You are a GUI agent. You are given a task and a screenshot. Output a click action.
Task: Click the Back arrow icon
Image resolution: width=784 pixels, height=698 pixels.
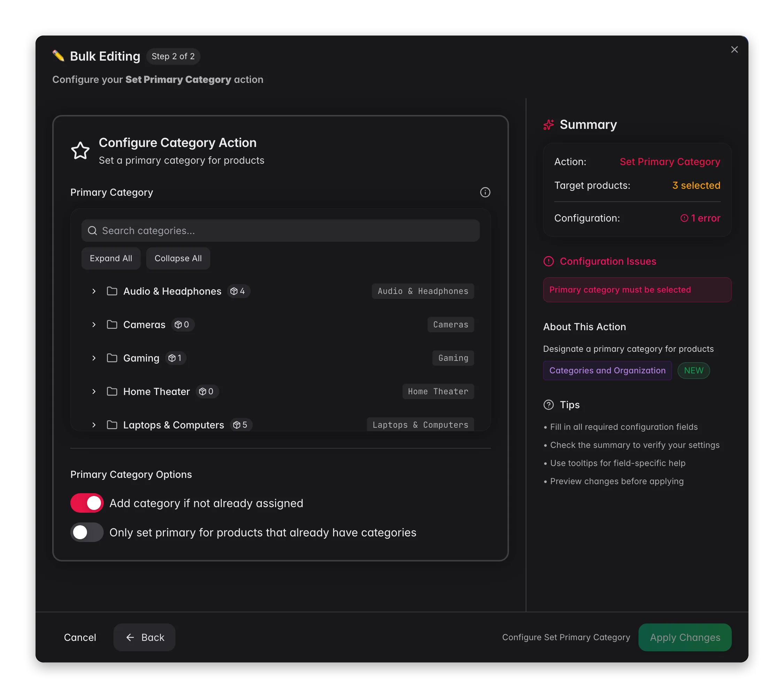tap(130, 637)
